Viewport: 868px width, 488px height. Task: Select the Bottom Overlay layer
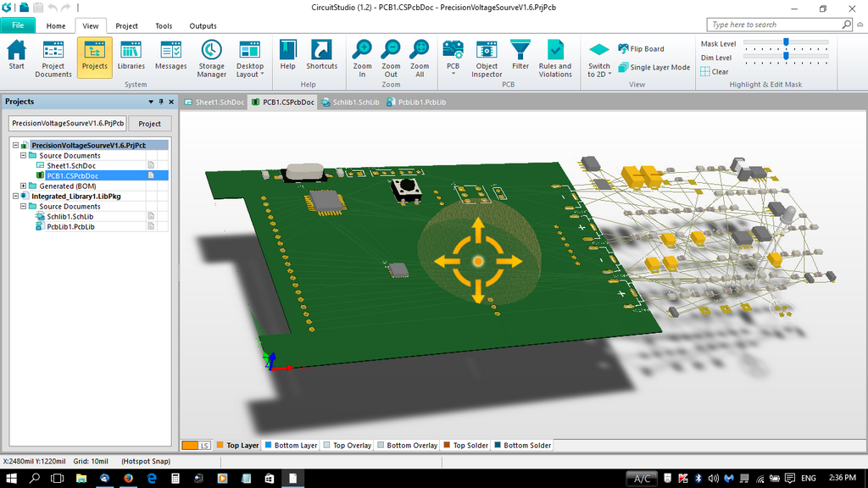coord(407,446)
